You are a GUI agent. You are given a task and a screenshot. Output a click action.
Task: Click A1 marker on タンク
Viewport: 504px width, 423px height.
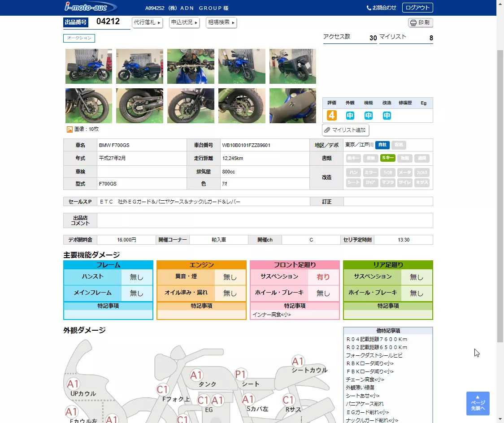click(196, 375)
